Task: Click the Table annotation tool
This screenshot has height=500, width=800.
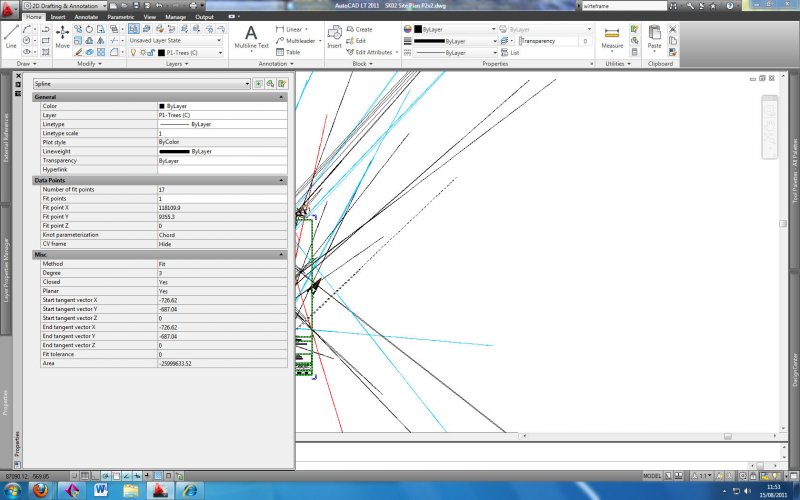Action: pyautogui.click(x=288, y=52)
